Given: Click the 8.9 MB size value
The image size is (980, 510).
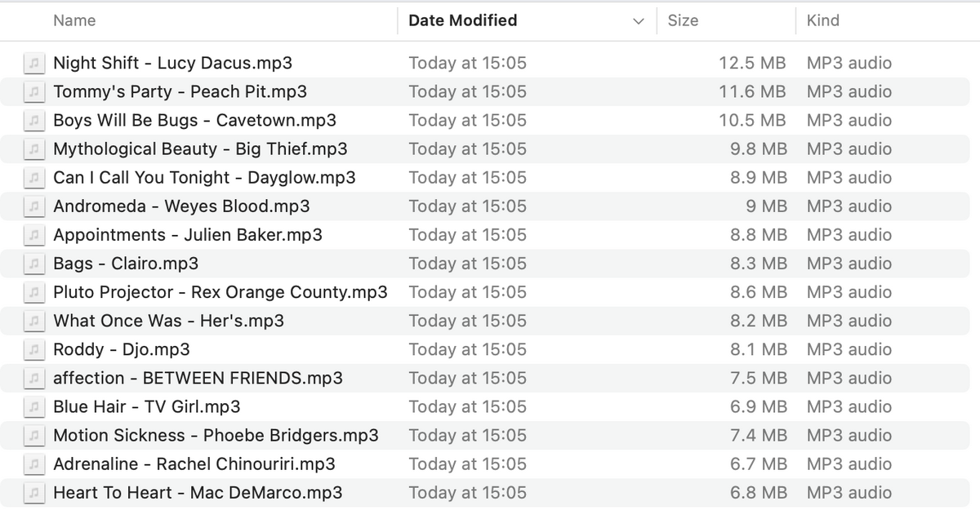Looking at the screenshot, I should coord(759,177).
